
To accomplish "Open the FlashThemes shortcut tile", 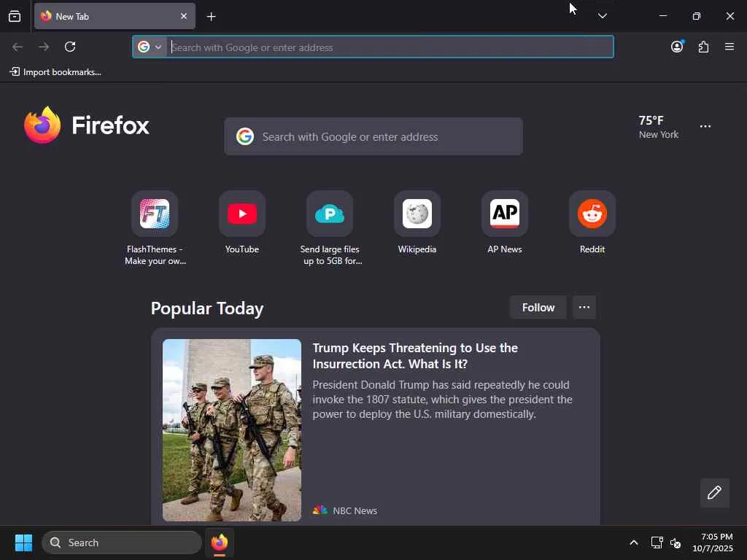I will point(155,214).
